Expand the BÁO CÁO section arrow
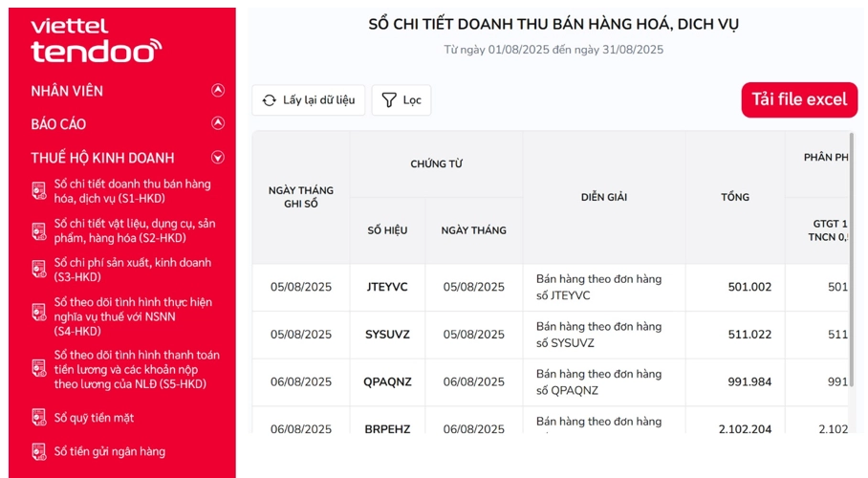 (218, 124)
